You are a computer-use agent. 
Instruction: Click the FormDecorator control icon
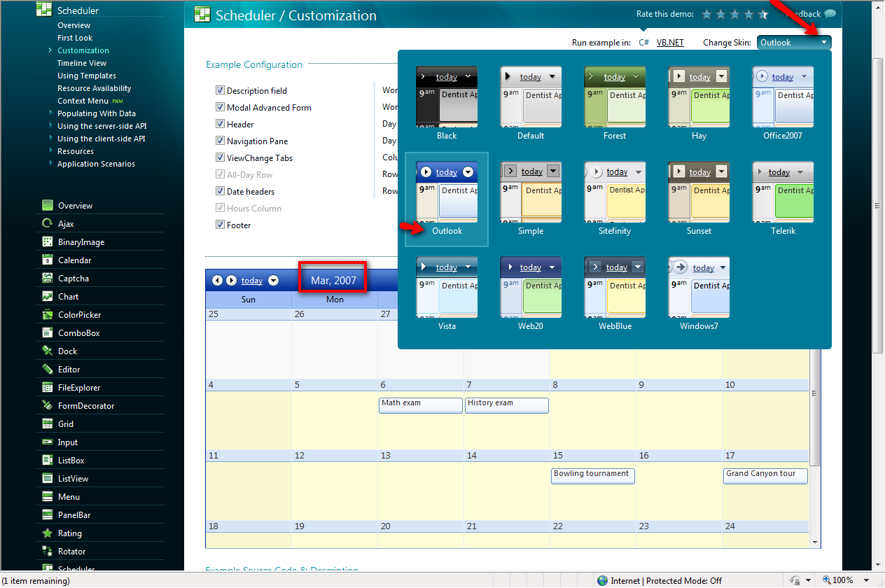click(48, 406)
